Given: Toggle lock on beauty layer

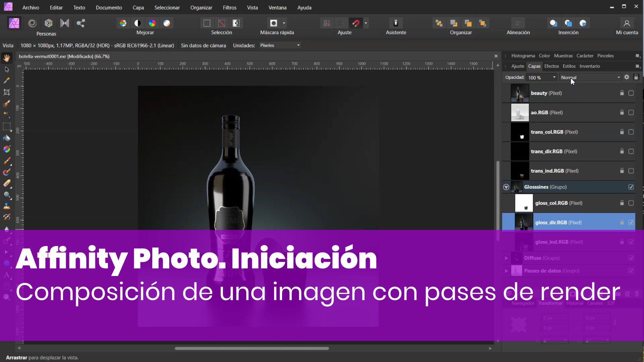Looking at the screenshot, I should pos(622,93).
